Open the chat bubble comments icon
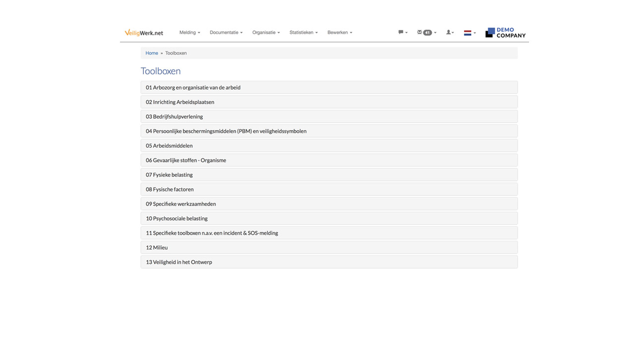The image size is (644, 353). 401,33
